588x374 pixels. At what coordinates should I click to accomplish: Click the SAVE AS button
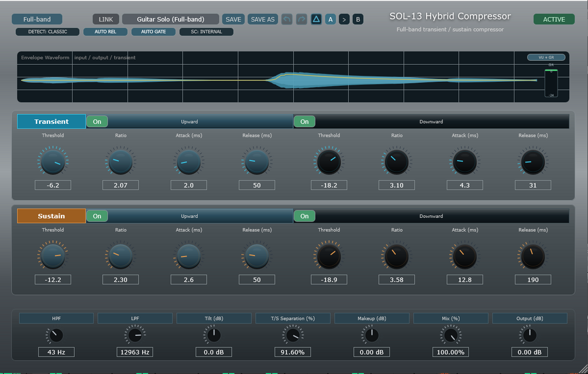263,19
